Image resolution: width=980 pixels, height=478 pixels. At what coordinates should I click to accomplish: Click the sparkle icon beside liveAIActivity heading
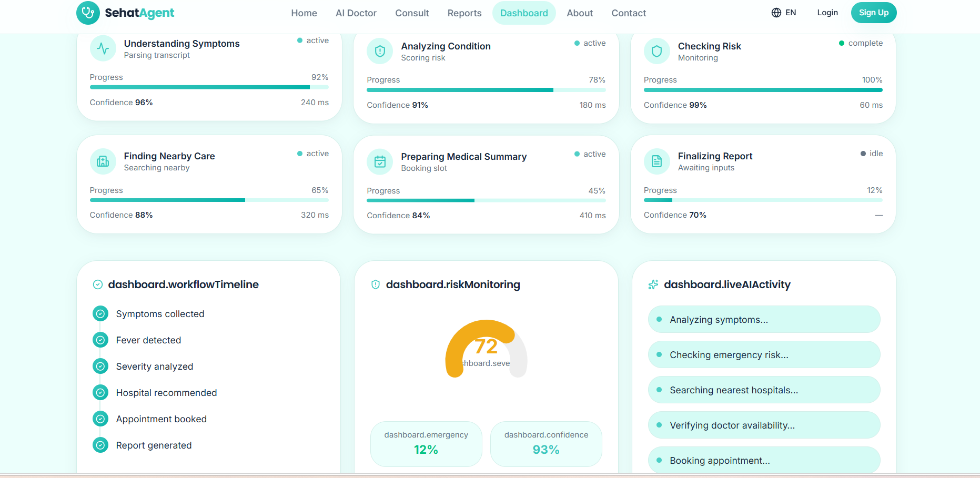pos(653,284)
